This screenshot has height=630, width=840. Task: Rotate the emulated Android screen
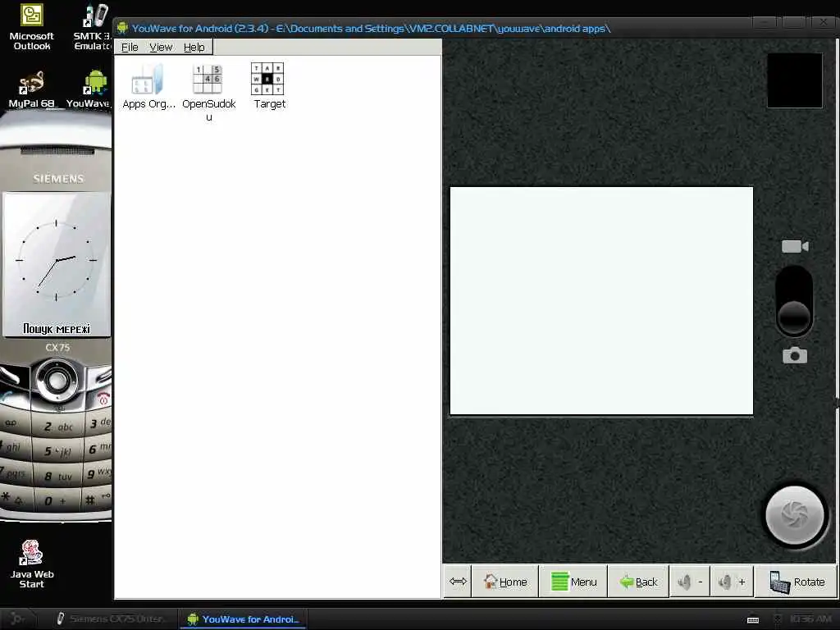tap(796, 582)
